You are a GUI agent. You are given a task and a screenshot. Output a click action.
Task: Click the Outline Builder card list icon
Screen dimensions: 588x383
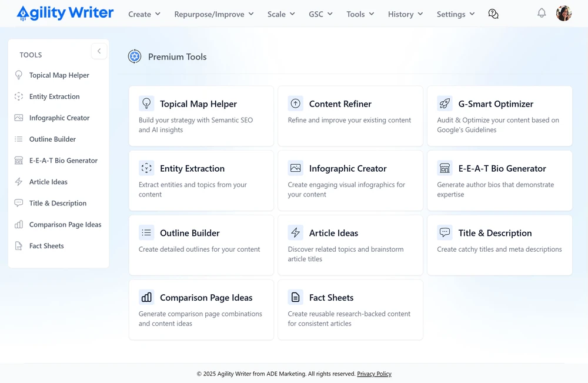pos(146,232)
